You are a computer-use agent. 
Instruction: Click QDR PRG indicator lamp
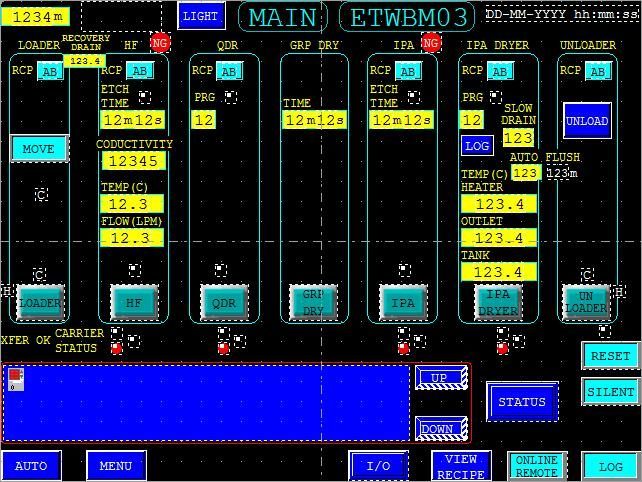231,97
